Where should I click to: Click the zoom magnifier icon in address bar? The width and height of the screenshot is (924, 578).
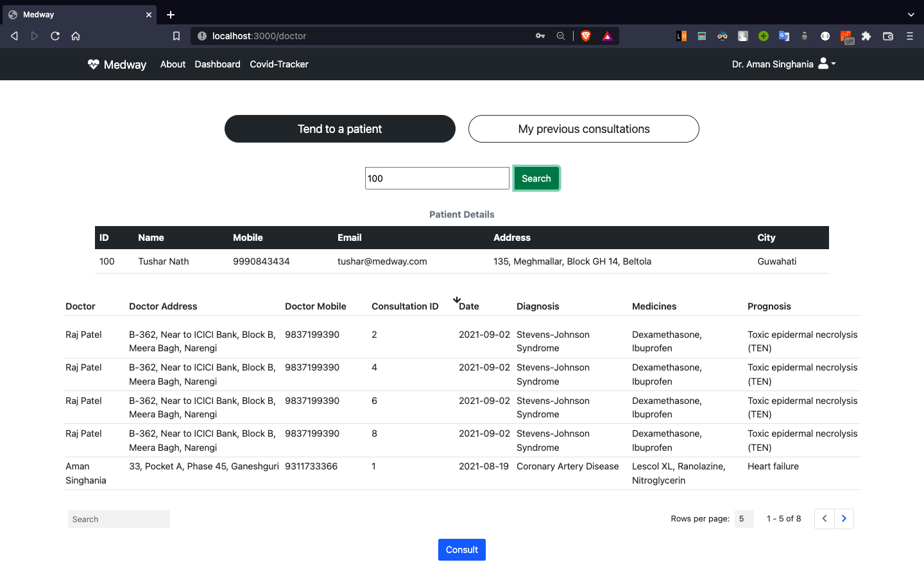(x=561, y=36)
